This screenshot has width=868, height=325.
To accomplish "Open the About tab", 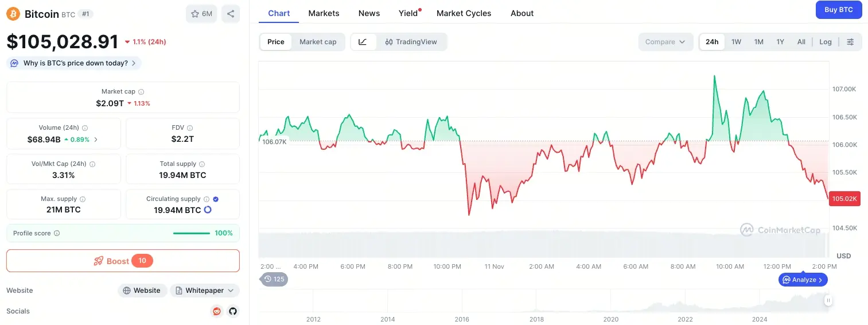I will [522, 13].
